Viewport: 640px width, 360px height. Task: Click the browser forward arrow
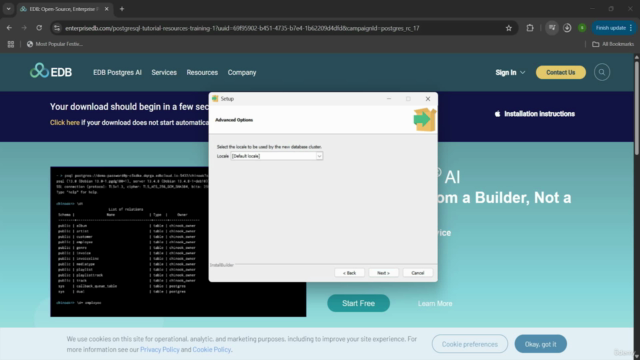tap(24, 28)
